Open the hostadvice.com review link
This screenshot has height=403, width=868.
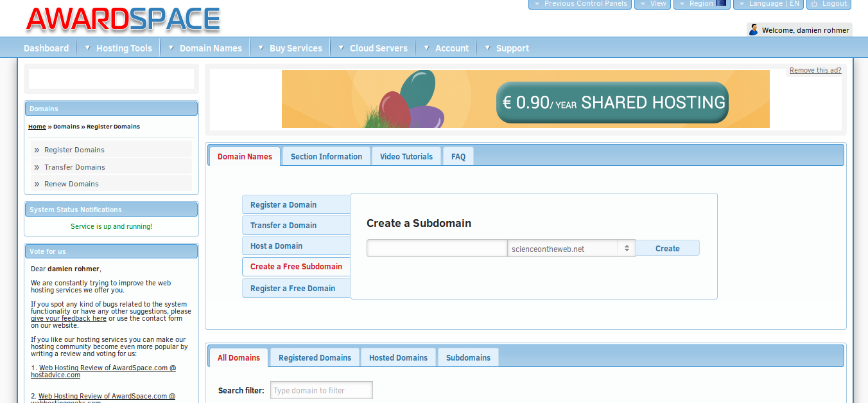tap(103, 372)
